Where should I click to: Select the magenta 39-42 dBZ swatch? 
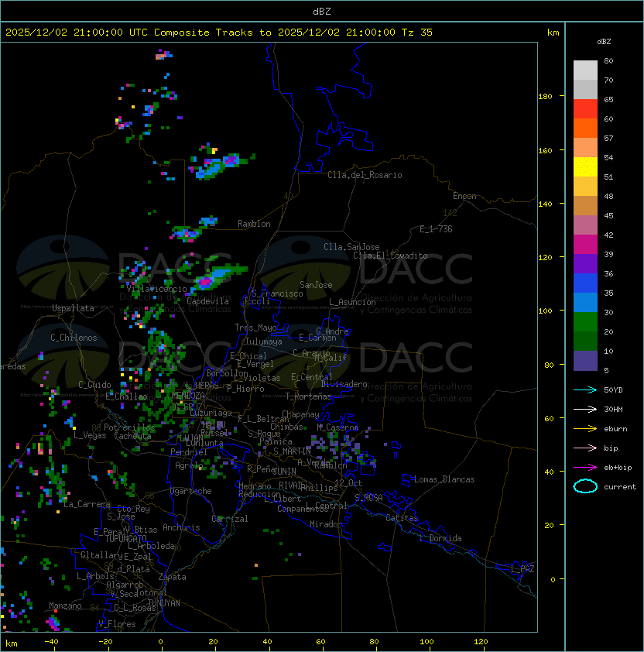click(585, 245)
